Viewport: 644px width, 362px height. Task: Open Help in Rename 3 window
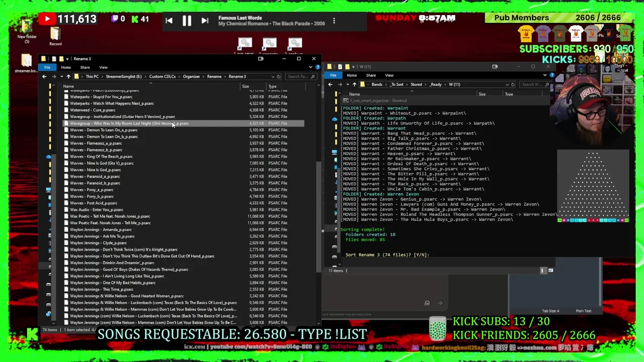[x=317, y=67]
